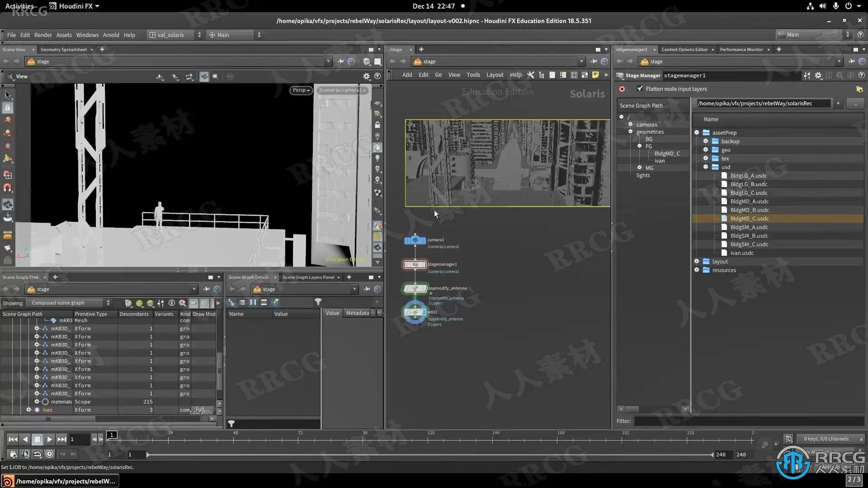Click the Stage Manager gear settings icon

click(x=818, y=75)
